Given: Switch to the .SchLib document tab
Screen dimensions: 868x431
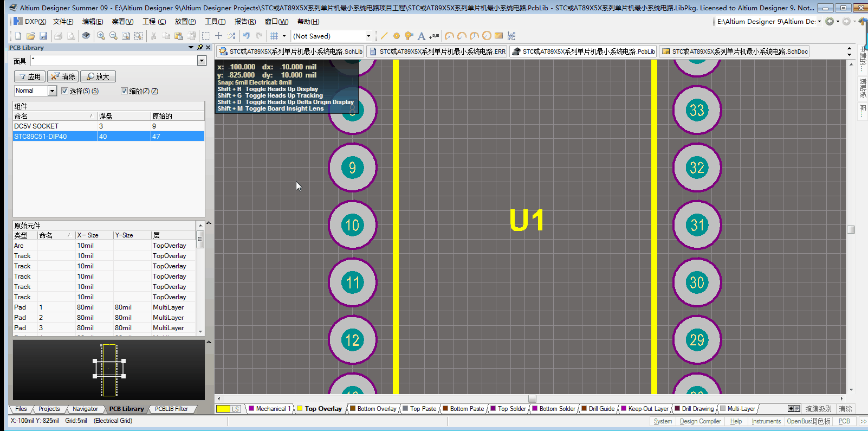Looking at the screenshot, I should [290, 52].
